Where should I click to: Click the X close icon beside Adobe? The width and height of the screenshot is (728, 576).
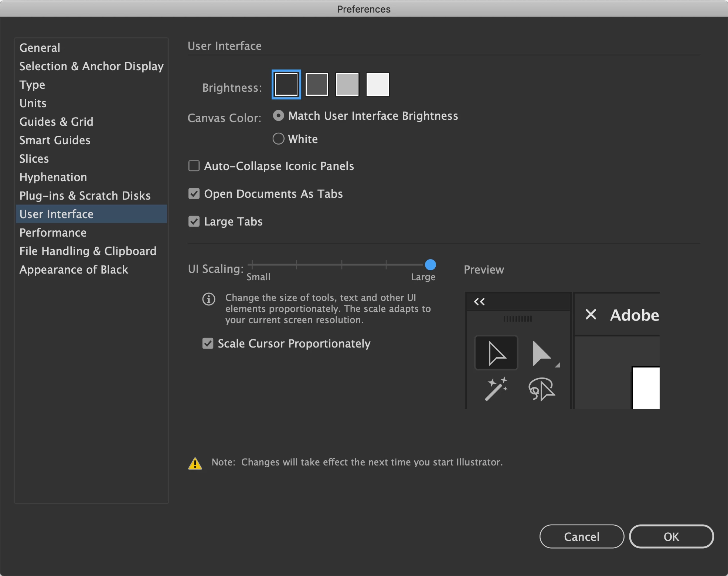tap(591, 315)
